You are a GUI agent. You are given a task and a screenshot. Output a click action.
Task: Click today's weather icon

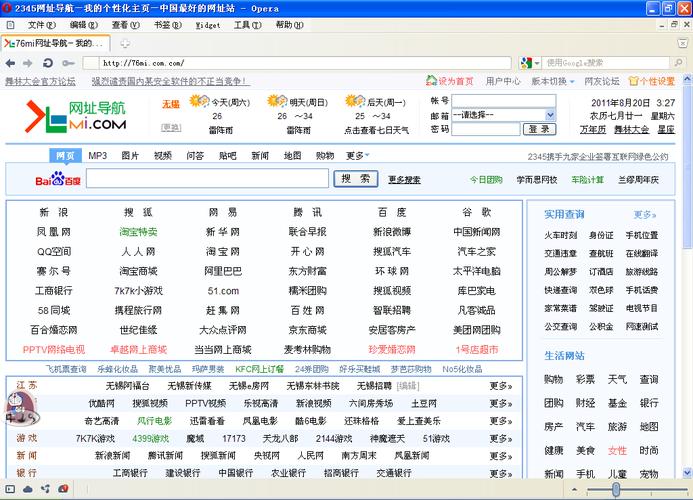[199, 101]
